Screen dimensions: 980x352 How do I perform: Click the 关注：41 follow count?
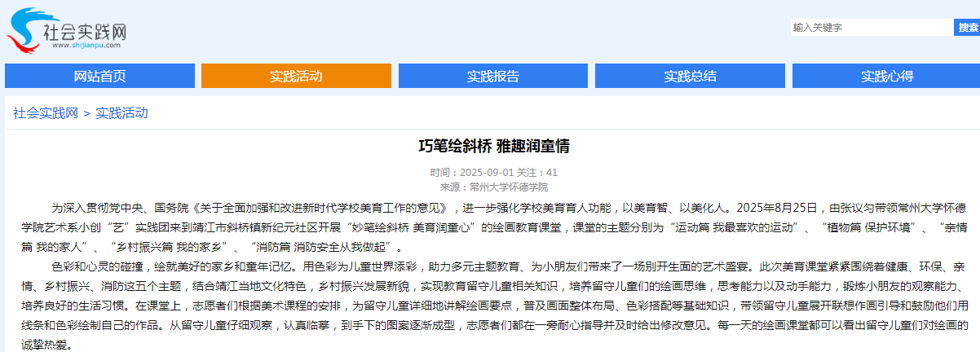(x=537, y=173)
